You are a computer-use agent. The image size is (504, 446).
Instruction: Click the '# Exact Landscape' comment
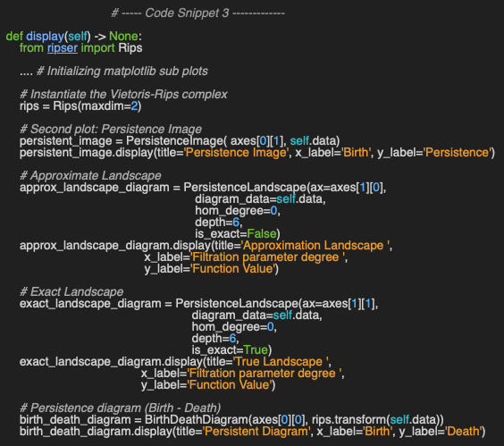(71, 291)
